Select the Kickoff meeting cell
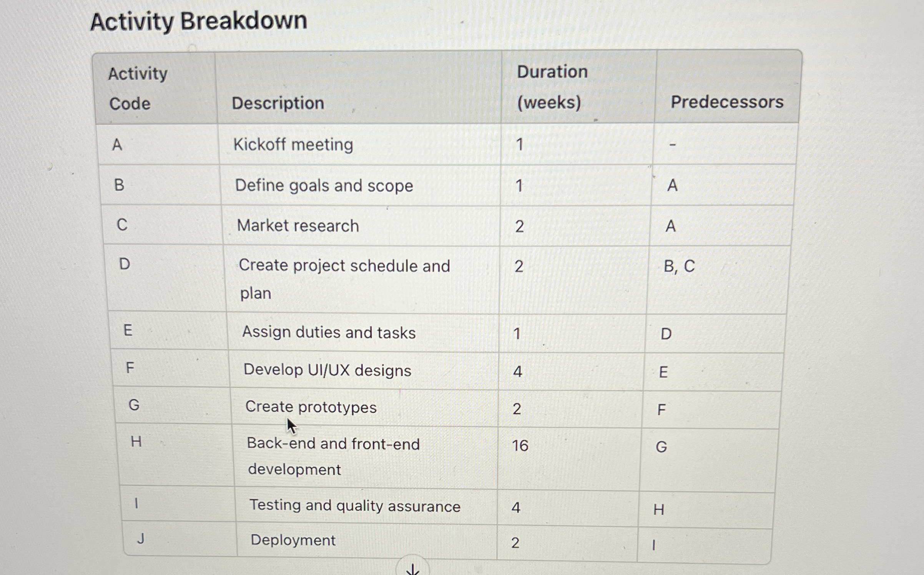Image resolution: width=924 pixels, height=575 pixels. coord(360,145)
